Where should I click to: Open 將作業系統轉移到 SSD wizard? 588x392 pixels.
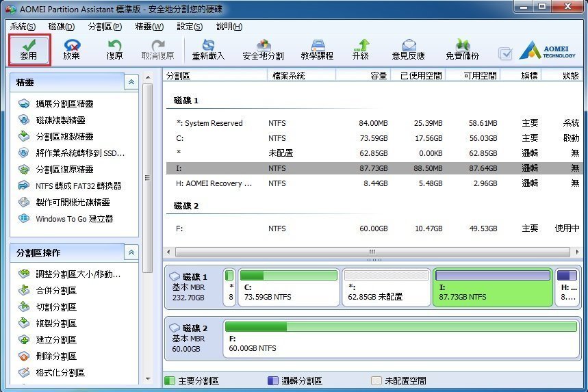71,153
